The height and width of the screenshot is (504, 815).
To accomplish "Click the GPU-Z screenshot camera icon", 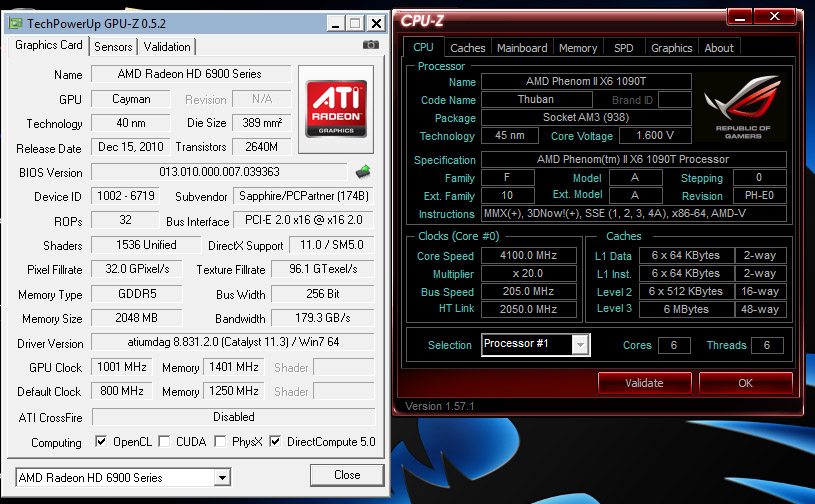I will pos(371,45).
